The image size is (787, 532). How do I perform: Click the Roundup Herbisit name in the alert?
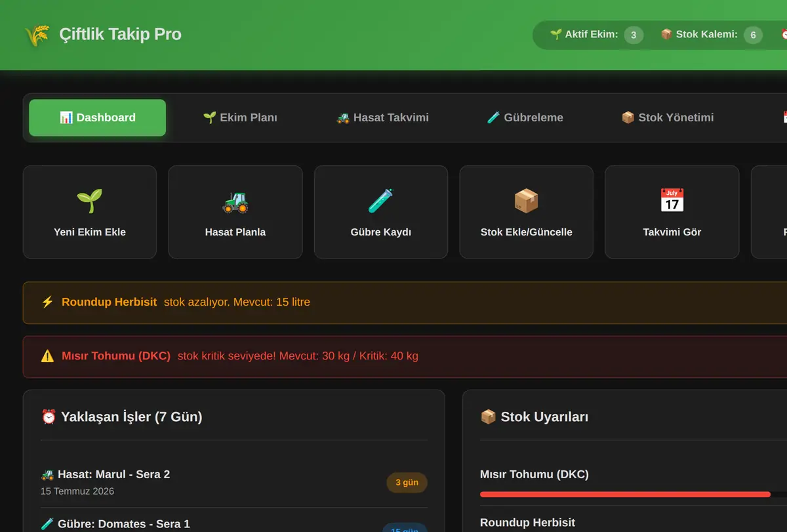(110, 302)
